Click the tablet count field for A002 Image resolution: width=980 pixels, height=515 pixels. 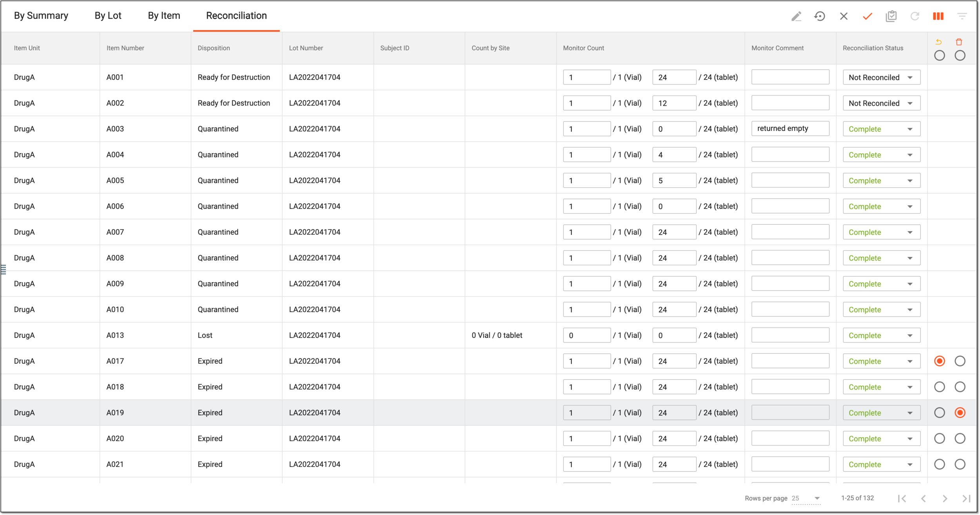[x=674, y=103]
